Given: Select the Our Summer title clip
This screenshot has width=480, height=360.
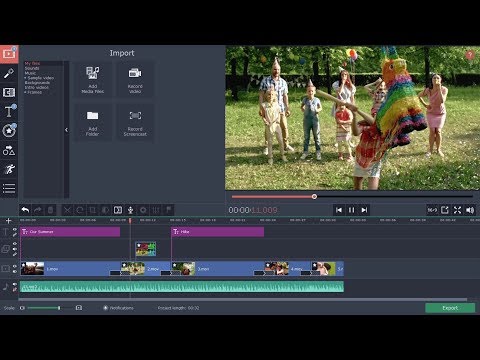Looking at the screenshot, I should click(70, 232).
